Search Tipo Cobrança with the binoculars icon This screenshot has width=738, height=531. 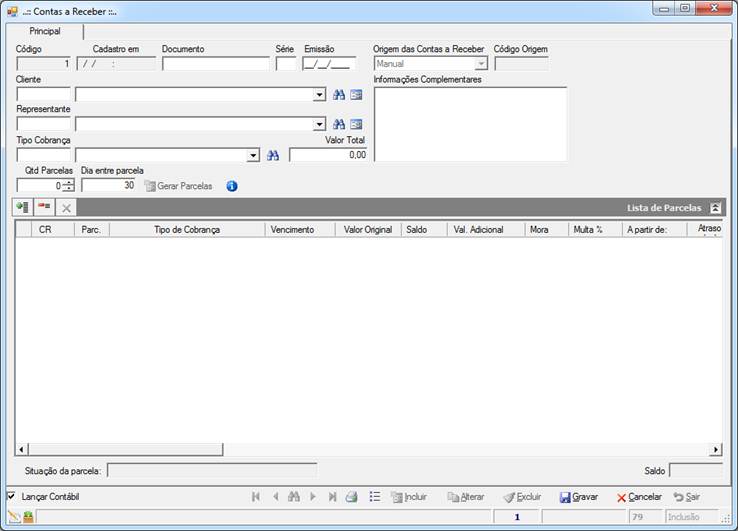point(273,155)
